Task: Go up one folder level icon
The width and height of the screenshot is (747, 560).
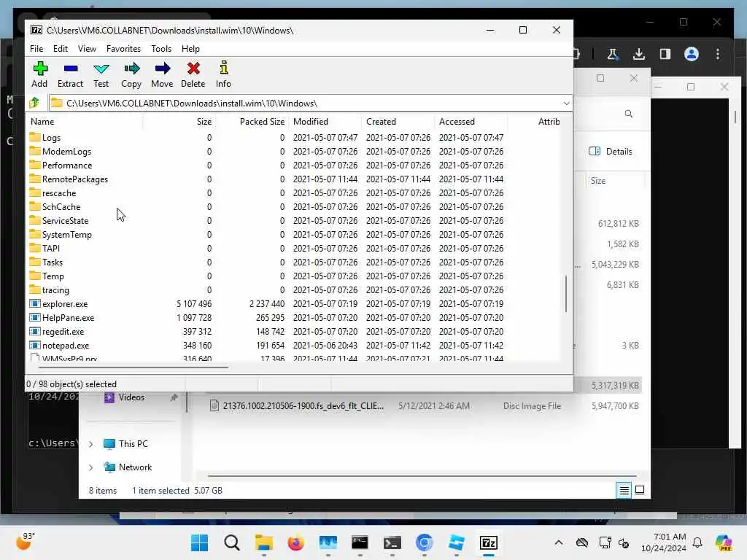Action: click(34, 103)
